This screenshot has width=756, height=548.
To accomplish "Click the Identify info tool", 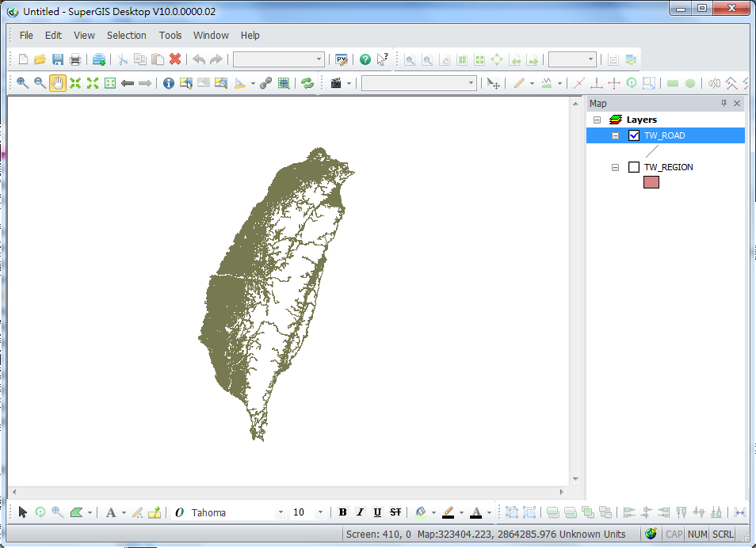I will tap(169, 83).
